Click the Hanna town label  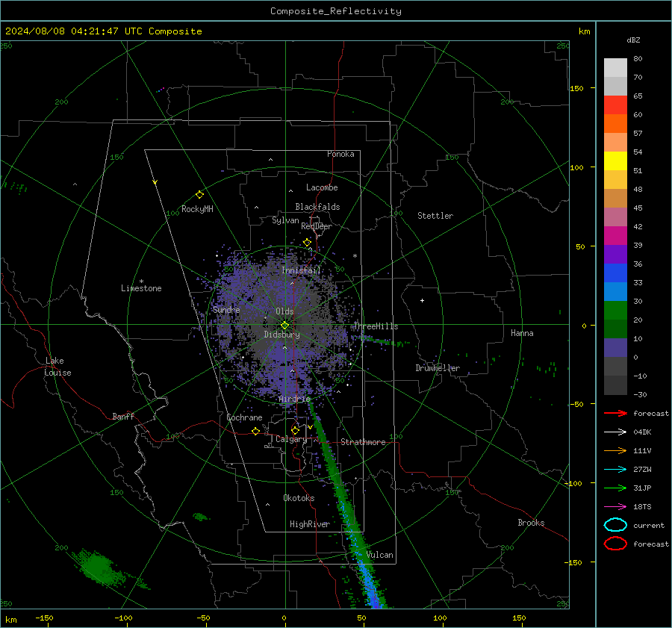[522, 333]
